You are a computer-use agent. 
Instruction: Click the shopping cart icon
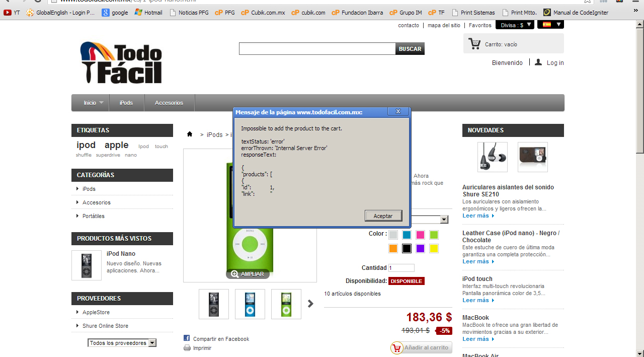coord(474,44)
